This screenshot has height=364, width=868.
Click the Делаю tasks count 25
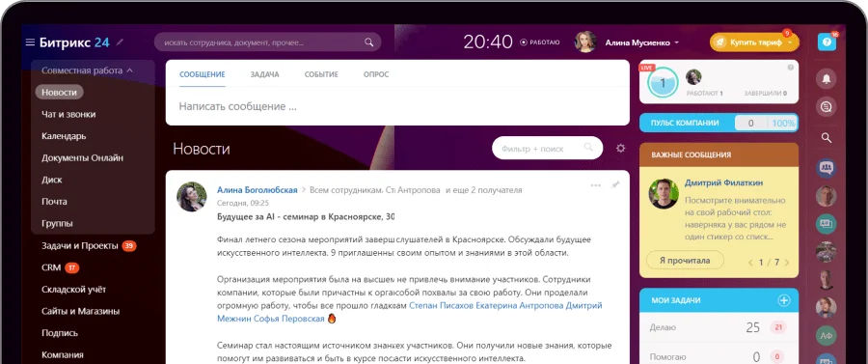(x=752, y=327)
